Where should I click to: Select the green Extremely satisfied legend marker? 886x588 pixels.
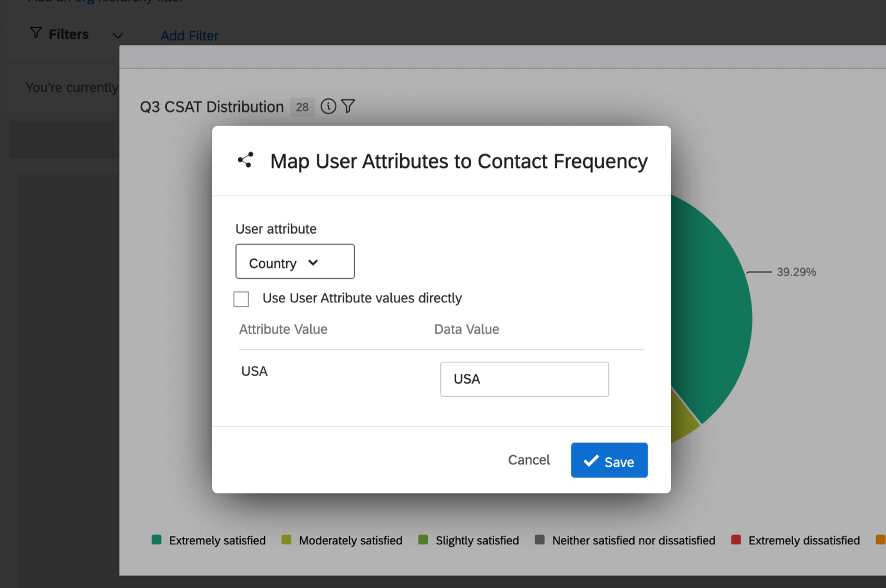click(x=156, y=540)
